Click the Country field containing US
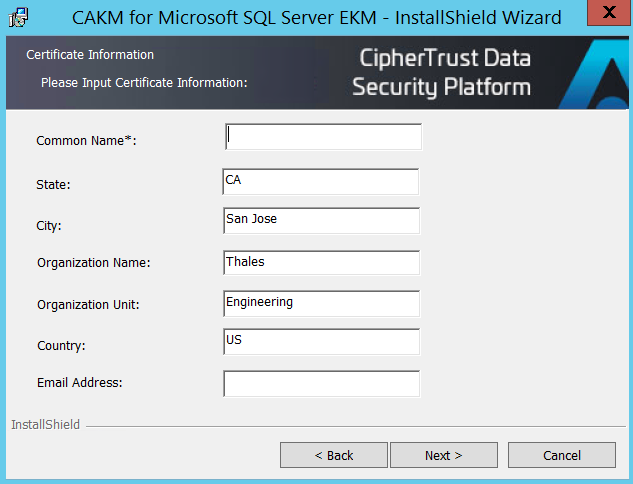This screenshot has width=633, height=484. pyautogui.click(x=321, y=342)
